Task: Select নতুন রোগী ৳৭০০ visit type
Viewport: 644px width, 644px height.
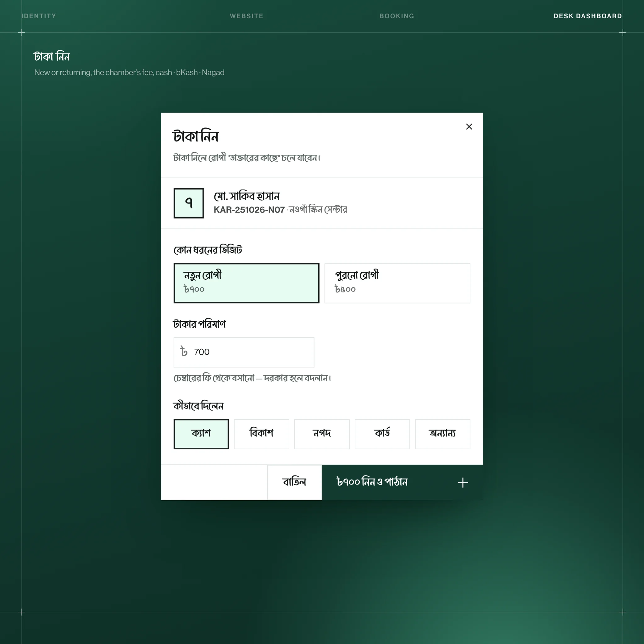Action: pos(246,283)
